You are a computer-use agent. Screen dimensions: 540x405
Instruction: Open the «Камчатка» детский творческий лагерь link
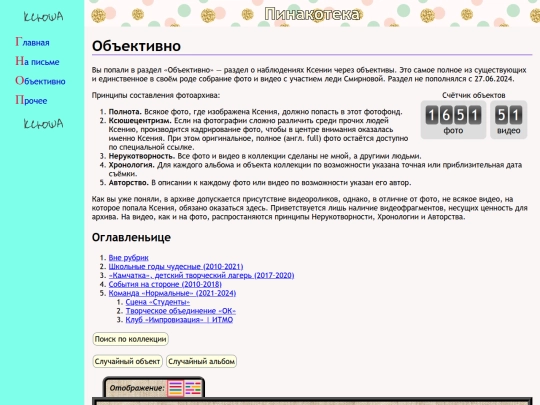click(x=201, y=276)
